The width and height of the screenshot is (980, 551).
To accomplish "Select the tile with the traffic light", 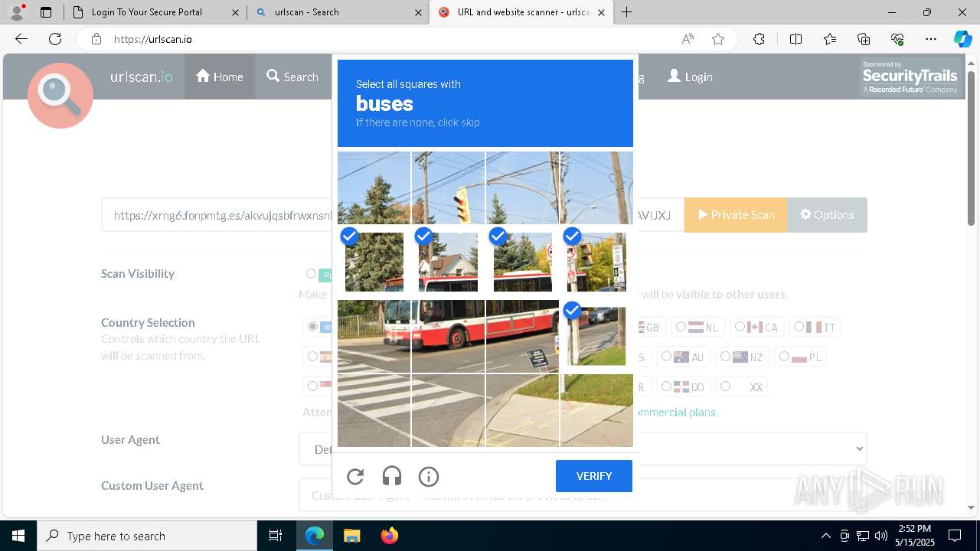I will point(448,187).
